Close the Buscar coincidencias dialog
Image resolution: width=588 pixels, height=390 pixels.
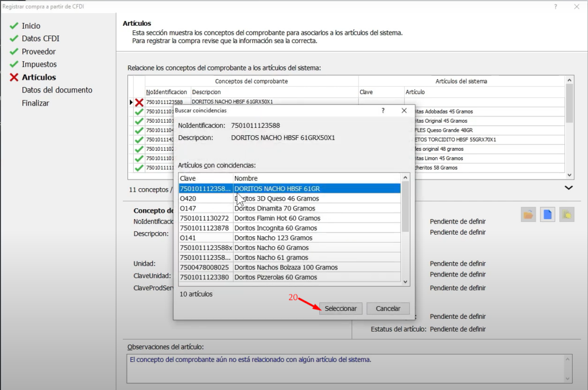[404, 110]
